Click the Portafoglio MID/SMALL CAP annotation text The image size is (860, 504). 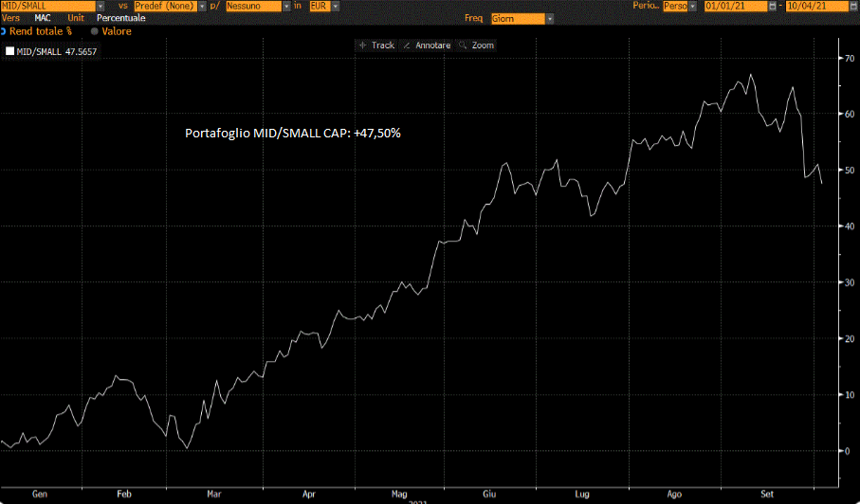point(292,134)
